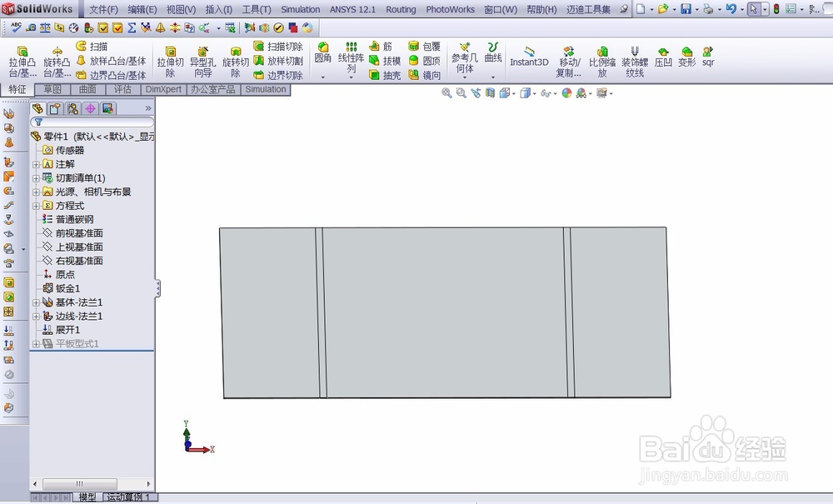Expand 光源、相机与布景 node
This screenshot has width=833, height=504.
[36, 192]
